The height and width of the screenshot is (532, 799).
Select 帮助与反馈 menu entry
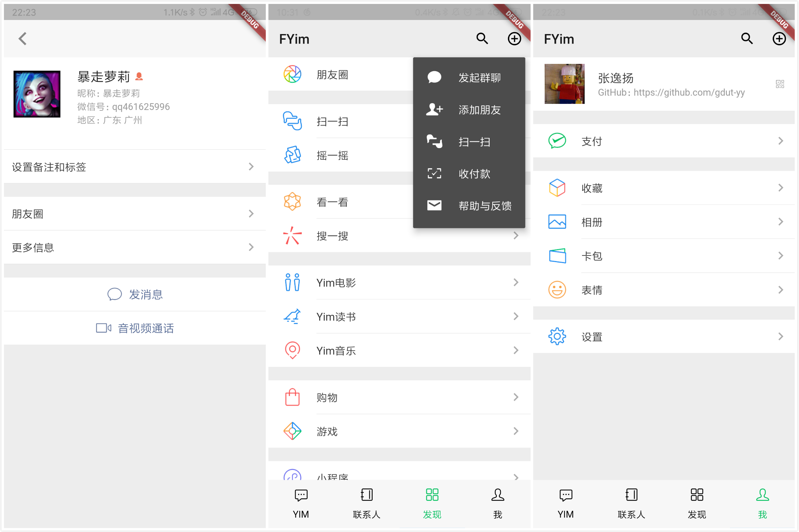point(484,206)
